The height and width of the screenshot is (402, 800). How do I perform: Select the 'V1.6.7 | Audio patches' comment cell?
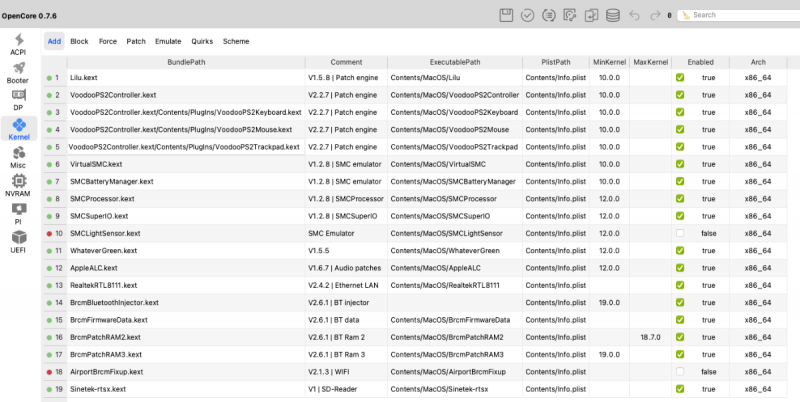tap(346, 268)
